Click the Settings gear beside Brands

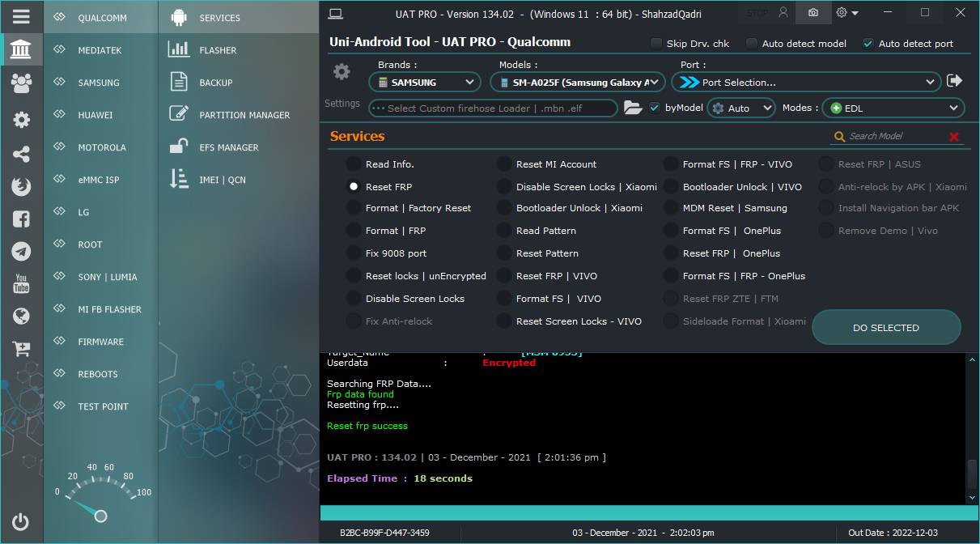(342, 72)
